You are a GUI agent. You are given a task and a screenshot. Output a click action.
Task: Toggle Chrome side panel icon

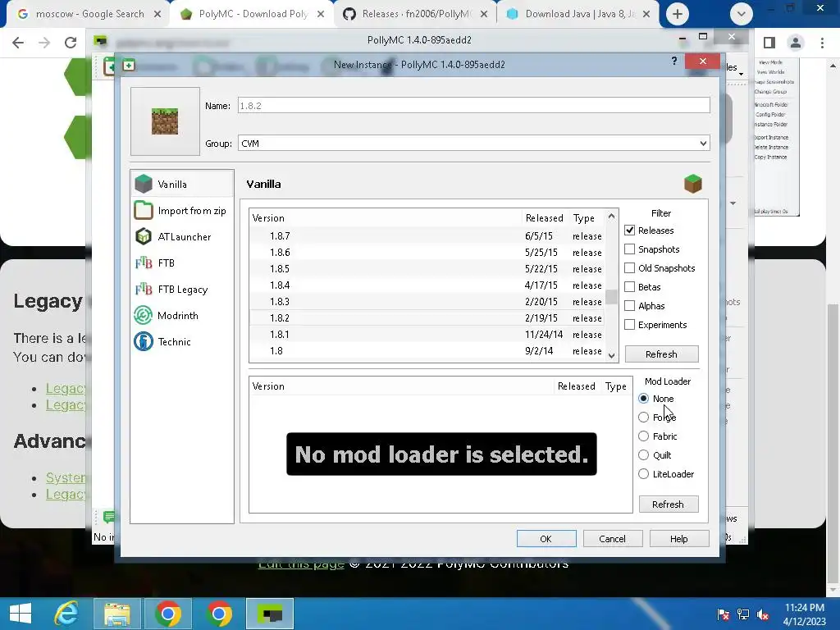(x=769, y=43)
